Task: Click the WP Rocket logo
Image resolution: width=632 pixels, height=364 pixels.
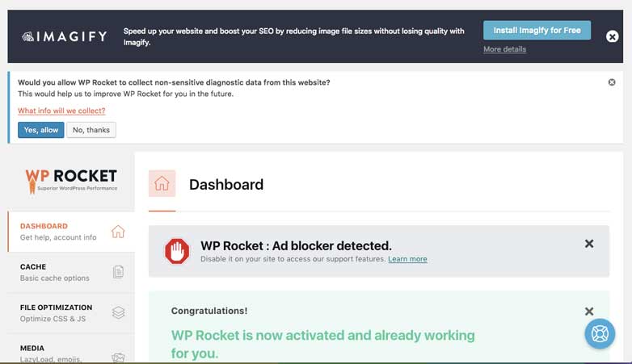Action: (71, 181)
